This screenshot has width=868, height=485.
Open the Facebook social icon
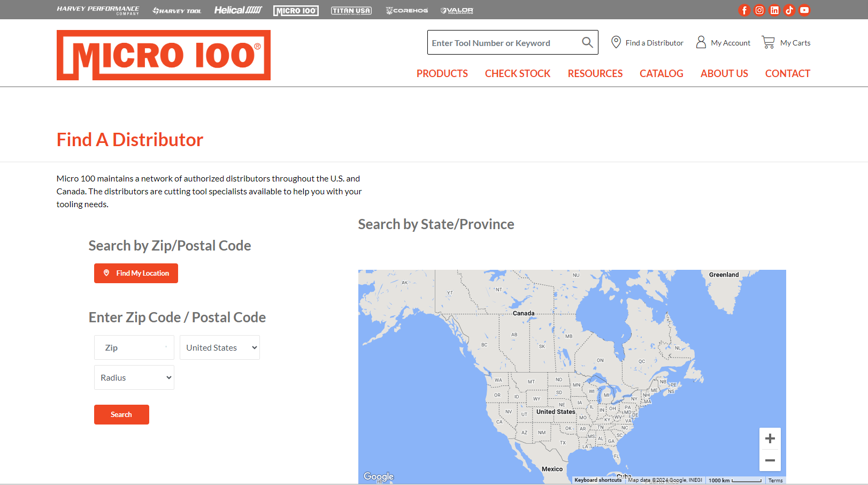point(744,10)
